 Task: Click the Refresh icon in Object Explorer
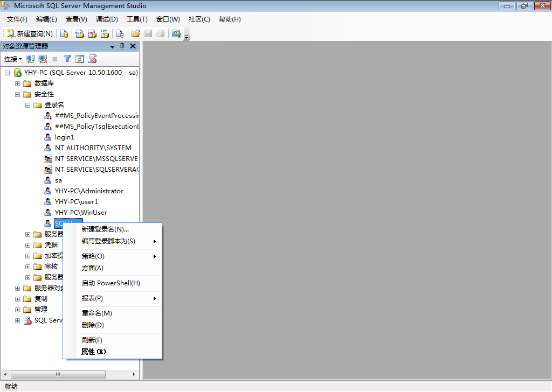point(80,59)
